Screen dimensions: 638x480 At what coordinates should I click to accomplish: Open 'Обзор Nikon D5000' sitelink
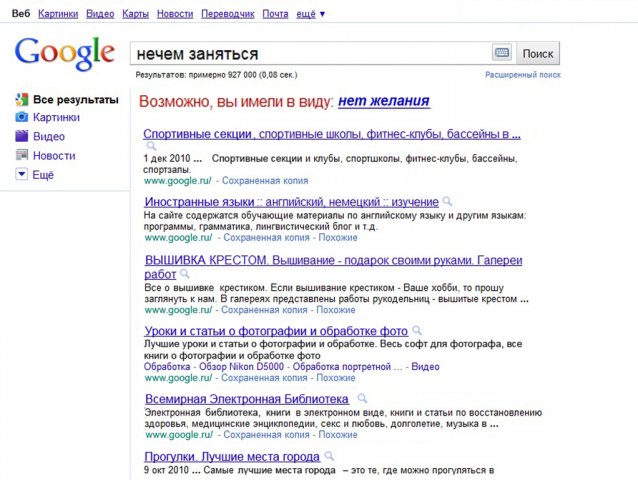tap(241, 367)
